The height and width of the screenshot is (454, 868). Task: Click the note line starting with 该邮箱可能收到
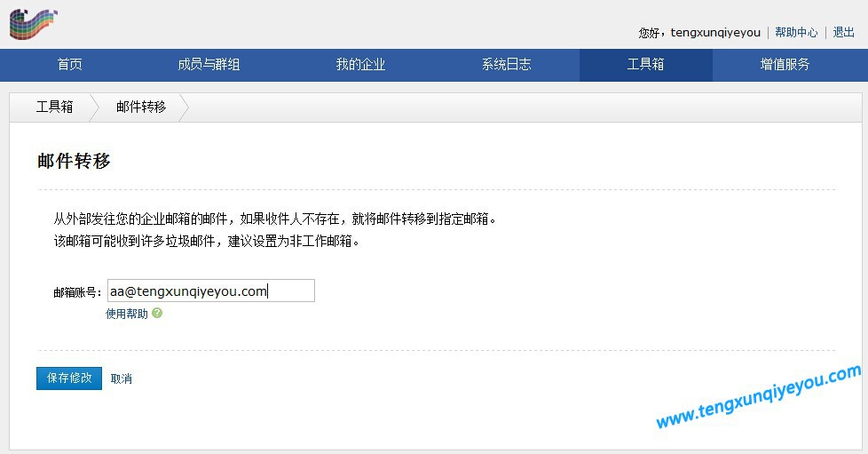(207, 241)
